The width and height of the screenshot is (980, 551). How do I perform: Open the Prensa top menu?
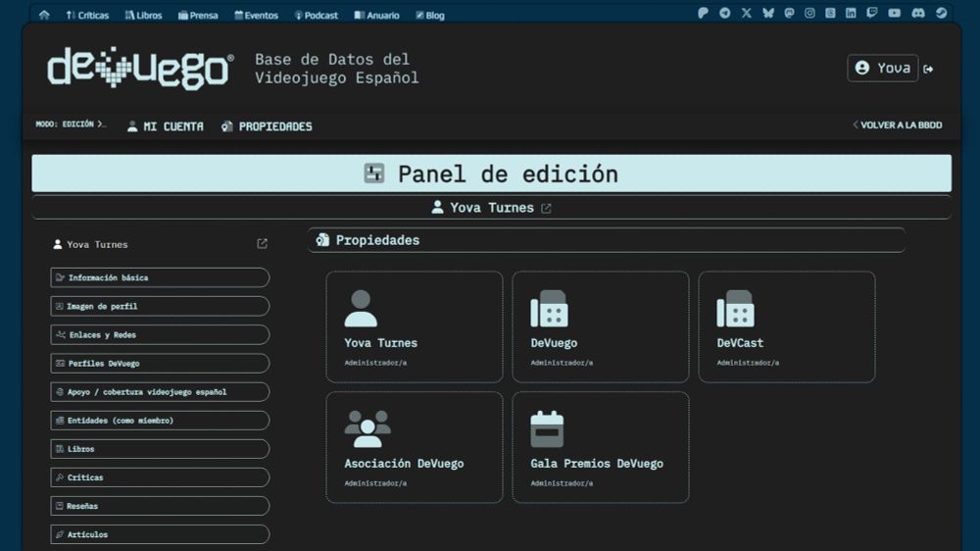point(198,15)
